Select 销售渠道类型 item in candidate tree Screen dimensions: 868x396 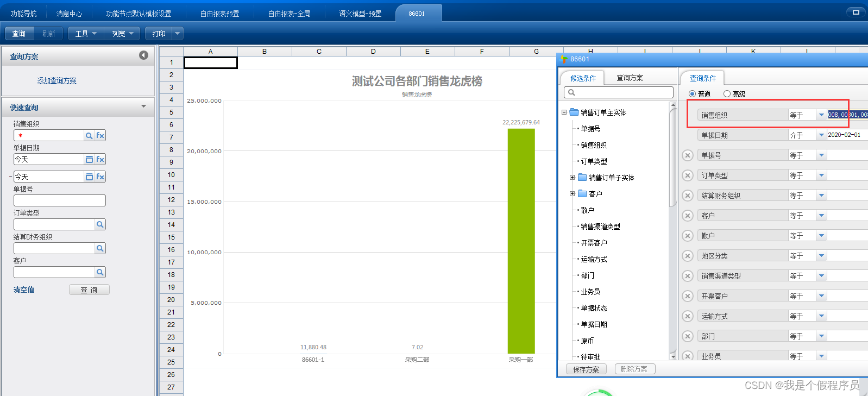pyautogui.click(x=600, y=227)
